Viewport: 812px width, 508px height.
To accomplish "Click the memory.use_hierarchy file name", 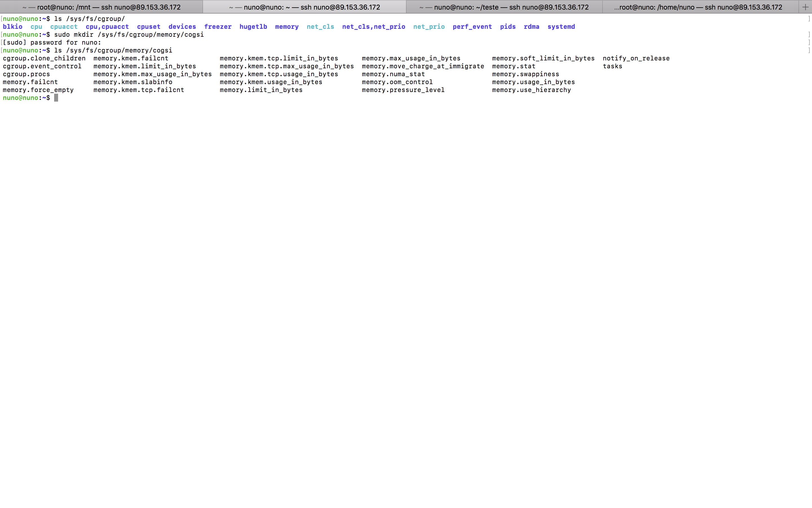I will [x=531, y=90].
